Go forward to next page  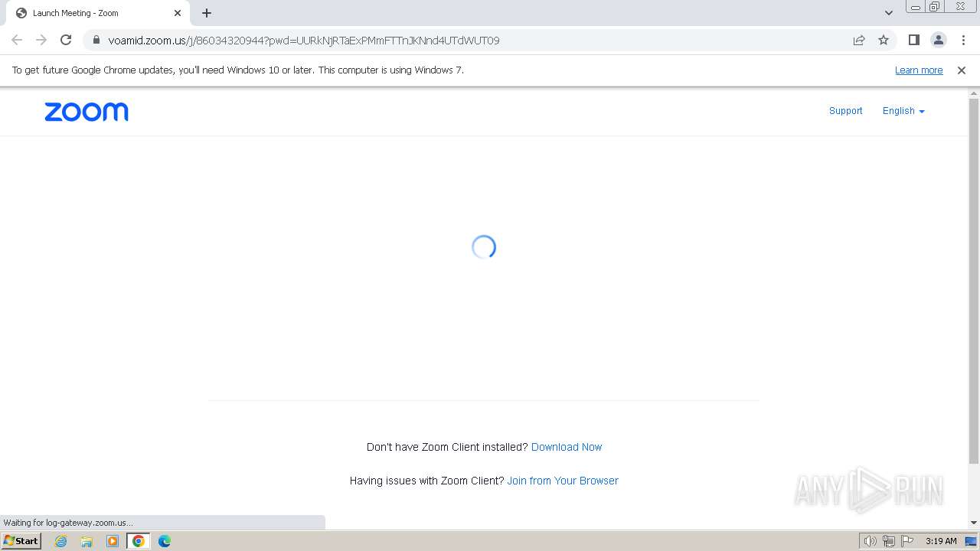point(41,40)
